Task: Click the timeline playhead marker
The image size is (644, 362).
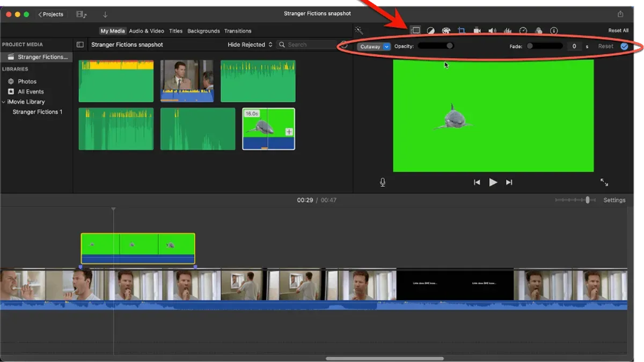Action: (113, 209)
